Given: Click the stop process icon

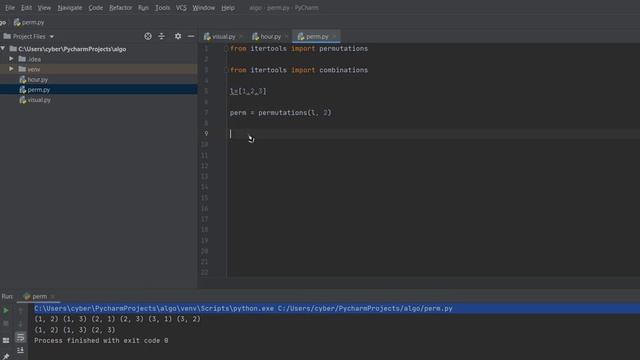Looking at the screenshot, I should pos(6,324).
